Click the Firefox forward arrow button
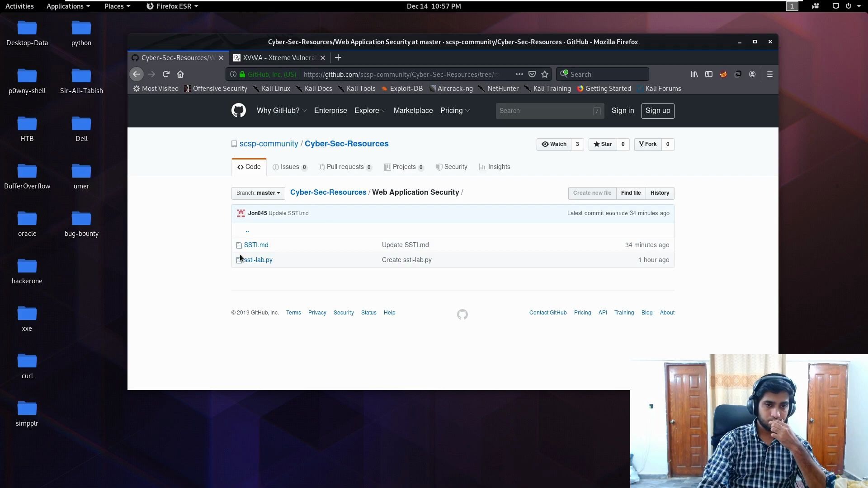 (x=151, y=74)
